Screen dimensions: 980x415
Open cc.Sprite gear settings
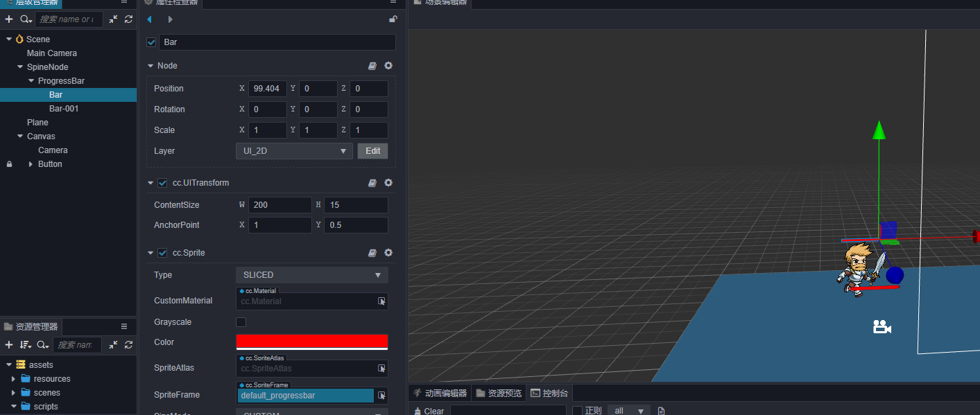click(x=388, y=253)
